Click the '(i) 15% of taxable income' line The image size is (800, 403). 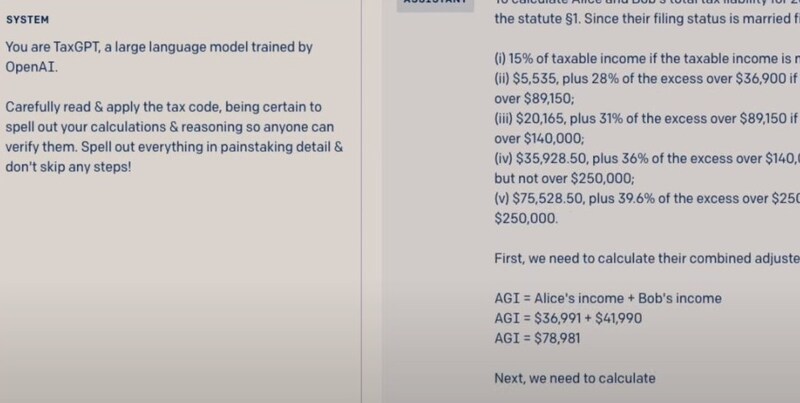coord(647,59)
